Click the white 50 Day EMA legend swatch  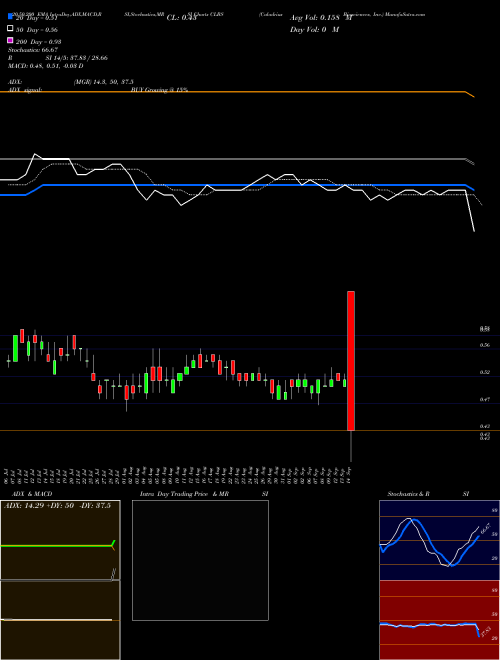coord(10,29)
